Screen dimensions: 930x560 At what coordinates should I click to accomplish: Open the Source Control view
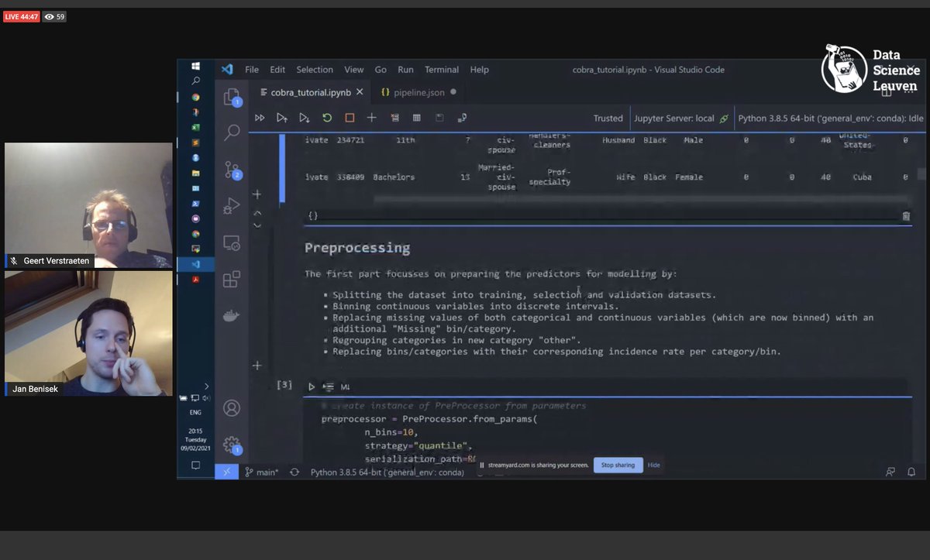(x=232, y=170)
